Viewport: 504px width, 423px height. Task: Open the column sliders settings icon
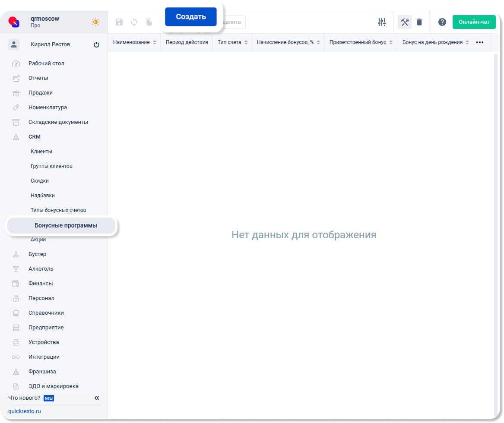click(381, 22)
